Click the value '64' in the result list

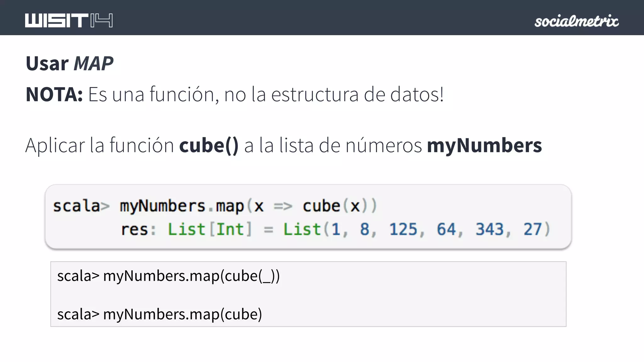(x=446, y=229)
